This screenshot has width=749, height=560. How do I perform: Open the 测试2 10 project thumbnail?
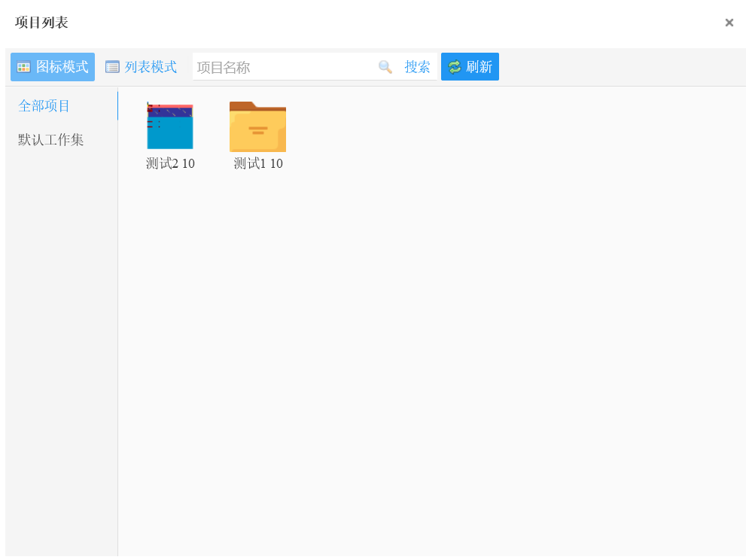pyautogui.click(x=170, y=126)
